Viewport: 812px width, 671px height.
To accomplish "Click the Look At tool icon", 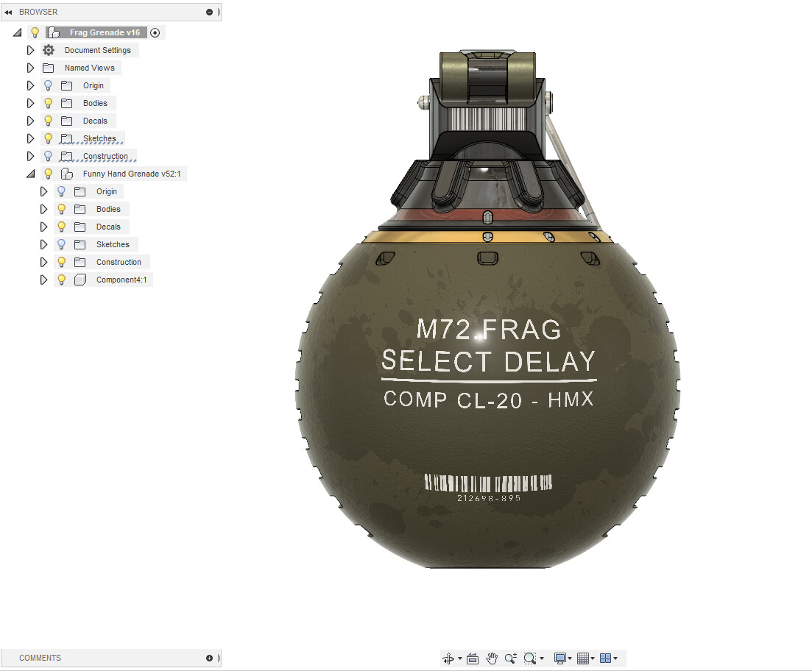I will (471, 658).
